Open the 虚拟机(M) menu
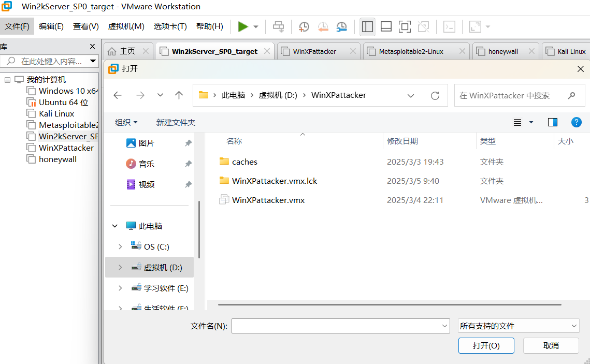 [x=126, y=26]
